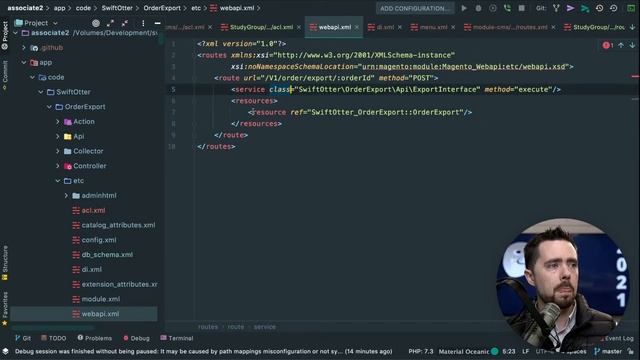The width and height of the screenshot is (640, 360).
Task: Click the Git push icon
Action: point(585,8)
